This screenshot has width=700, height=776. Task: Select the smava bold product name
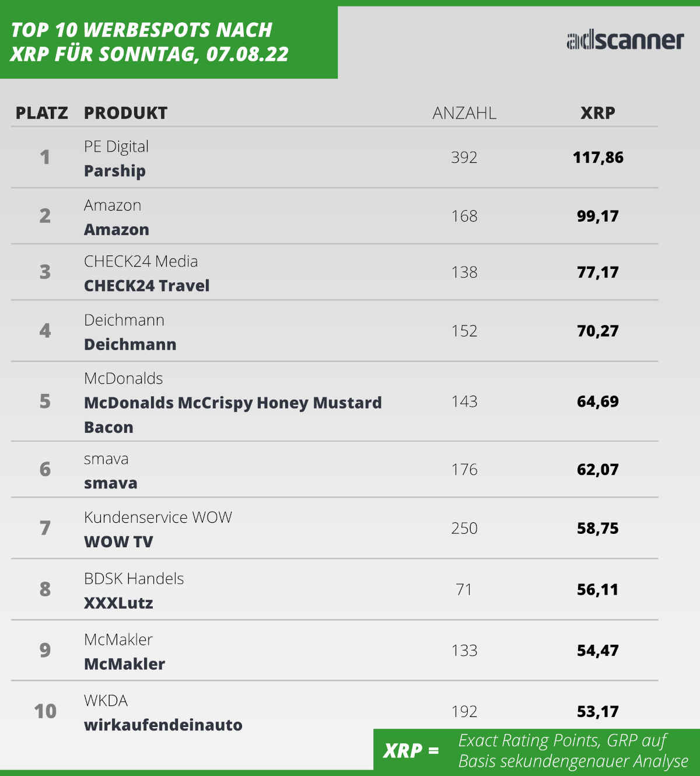(111, 483)
